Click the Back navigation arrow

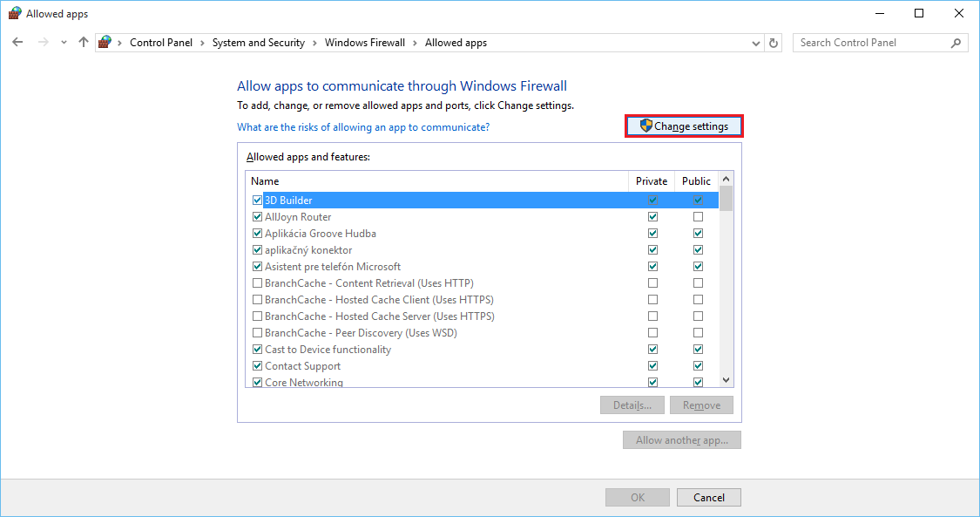pyautogui.click(x=17, y=43)
